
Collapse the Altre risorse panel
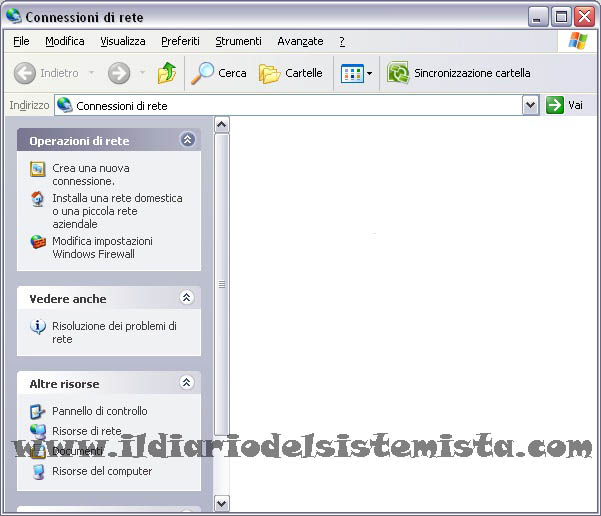[x=186, y=383]
